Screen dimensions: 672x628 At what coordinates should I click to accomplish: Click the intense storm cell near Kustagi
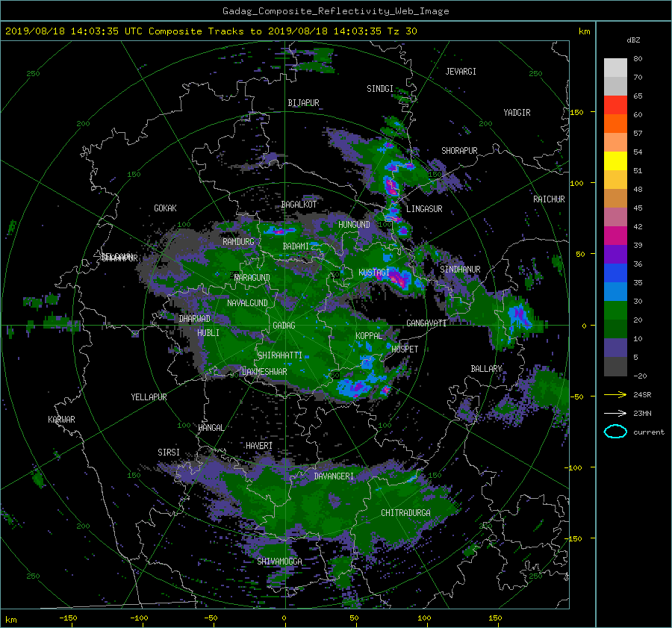click(x=398, y=279)
